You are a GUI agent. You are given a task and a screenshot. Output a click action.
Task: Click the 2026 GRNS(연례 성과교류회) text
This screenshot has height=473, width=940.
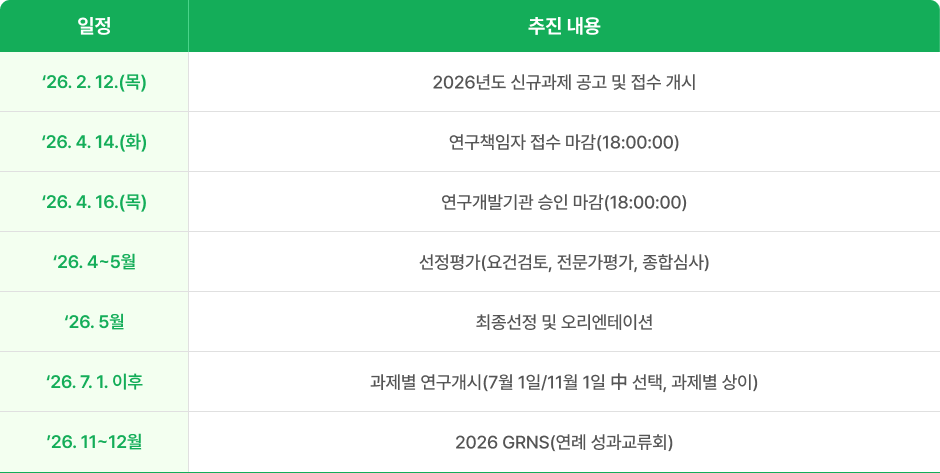[x=564, y=442]
